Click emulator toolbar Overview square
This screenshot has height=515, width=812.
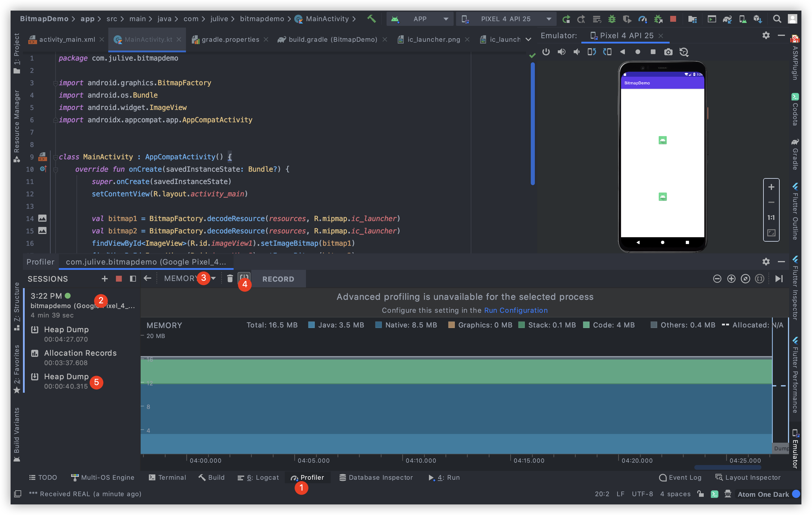[653, 52]
